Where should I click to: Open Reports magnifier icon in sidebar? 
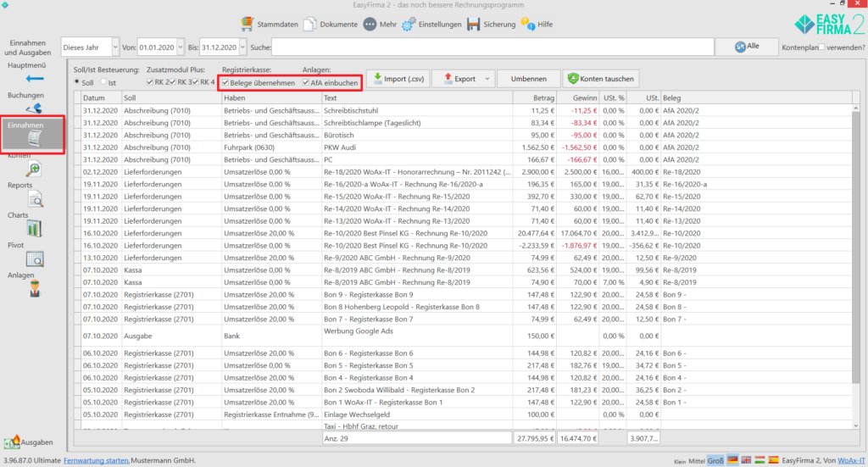coord(36,200)
